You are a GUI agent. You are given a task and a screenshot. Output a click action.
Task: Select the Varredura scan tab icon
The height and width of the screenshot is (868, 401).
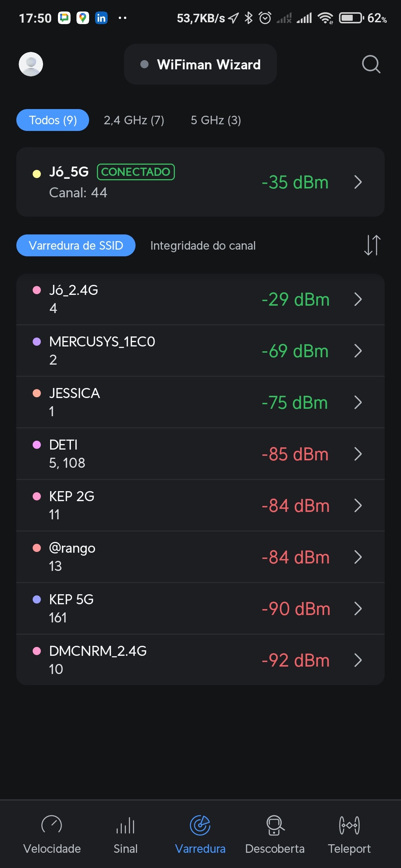[x=200, y=826]
